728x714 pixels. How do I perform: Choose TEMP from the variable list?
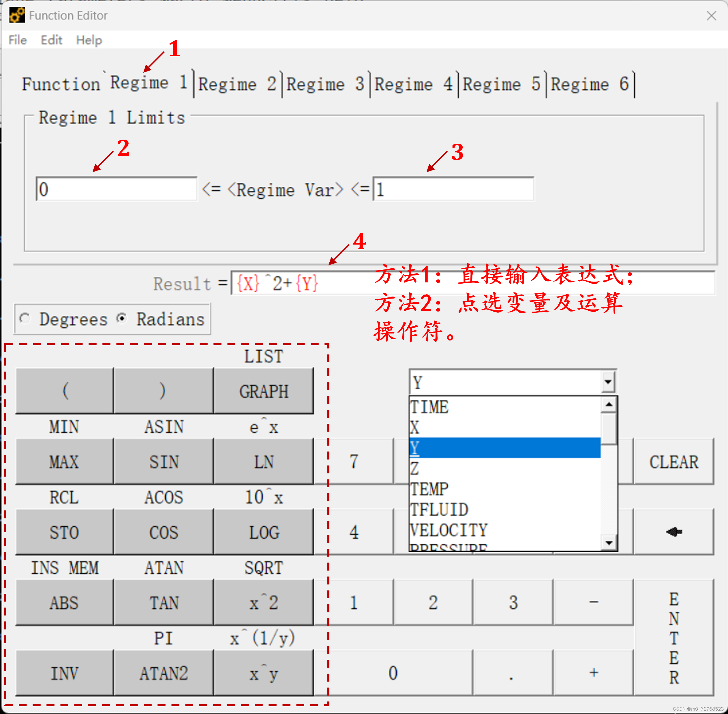pos(429,489)
